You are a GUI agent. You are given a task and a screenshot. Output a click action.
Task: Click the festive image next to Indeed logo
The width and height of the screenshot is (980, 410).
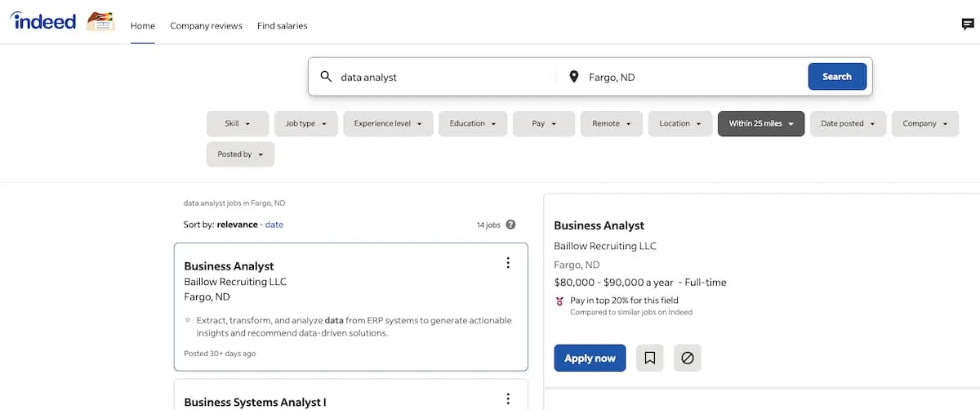click(x=100, y=21)
